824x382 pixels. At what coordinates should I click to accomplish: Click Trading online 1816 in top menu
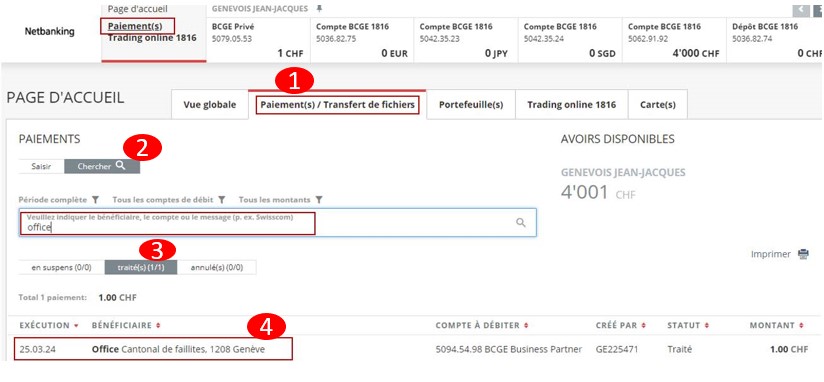coord(152,38)
